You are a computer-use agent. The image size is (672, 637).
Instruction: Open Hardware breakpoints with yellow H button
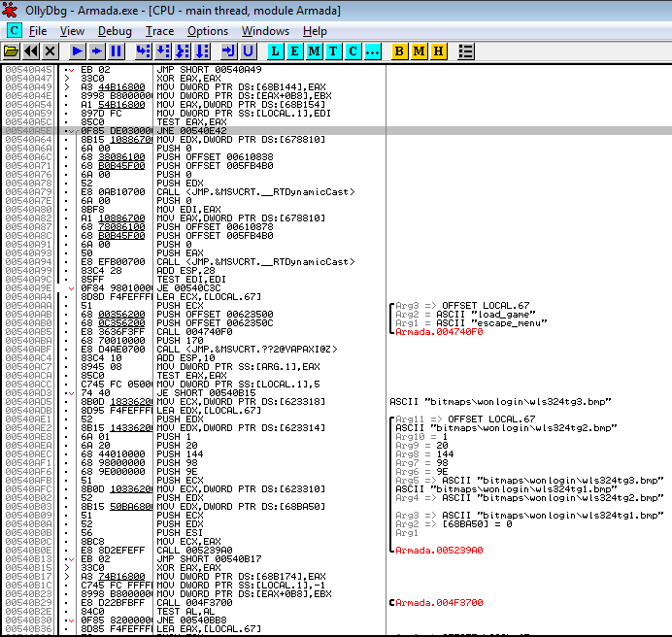coord(438,51)
